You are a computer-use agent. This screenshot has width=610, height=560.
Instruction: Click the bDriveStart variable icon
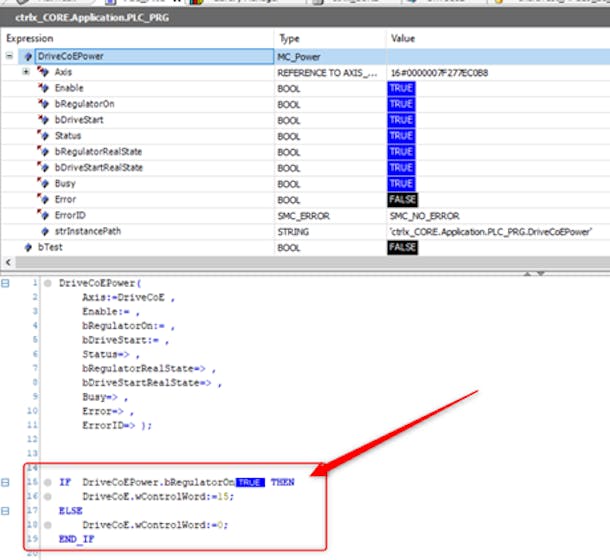click(x=44, y=120)
